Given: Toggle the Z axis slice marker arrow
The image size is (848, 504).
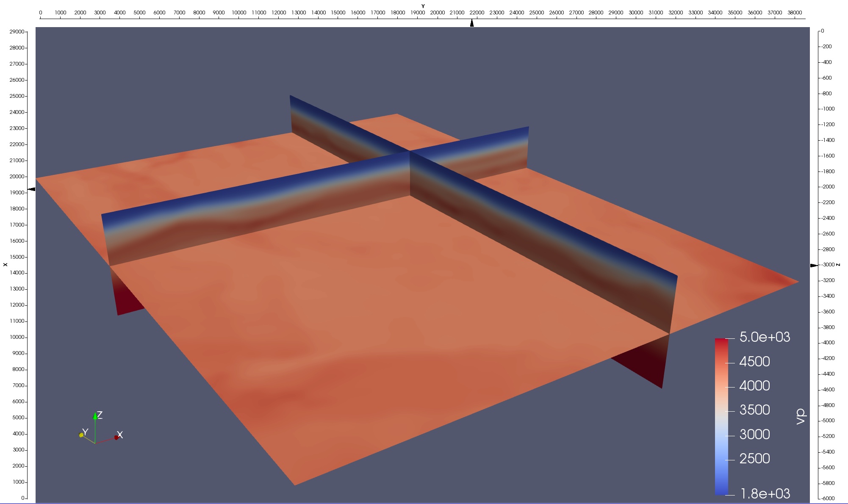Looking at the screenshot, I should 813,266.
